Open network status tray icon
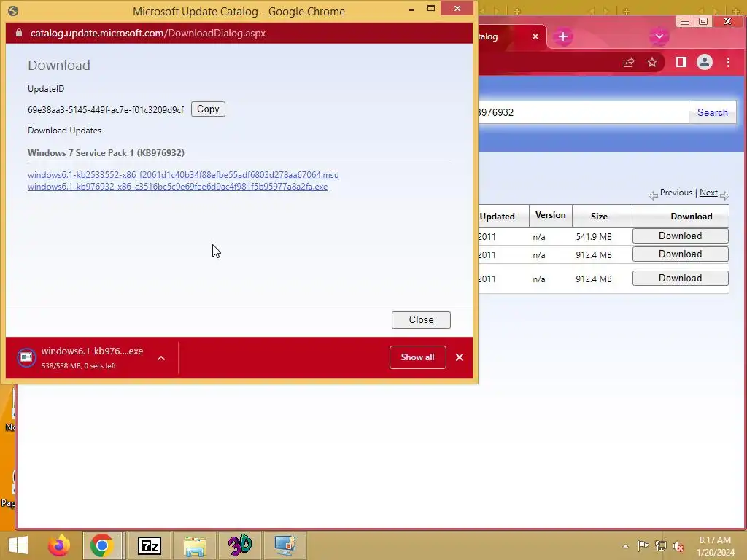747x560 pixels. pyautogui.click(x=661, y=546)
